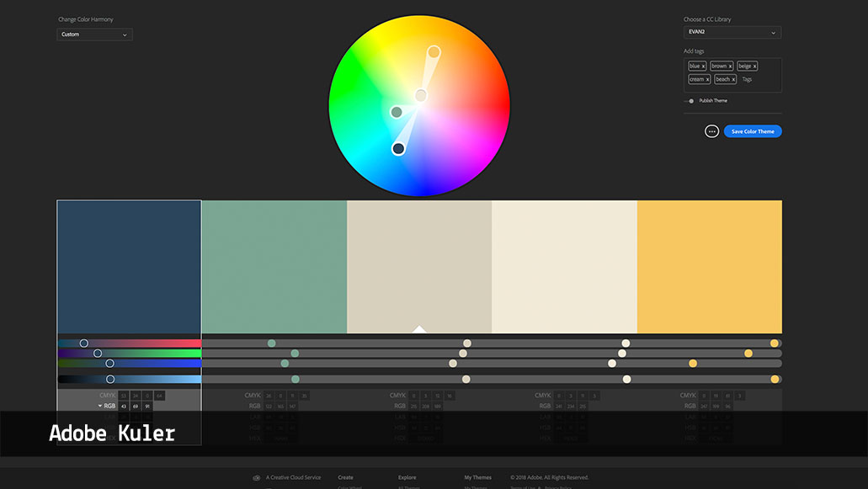Delete the beige tag with its x

tap(754, 66)
